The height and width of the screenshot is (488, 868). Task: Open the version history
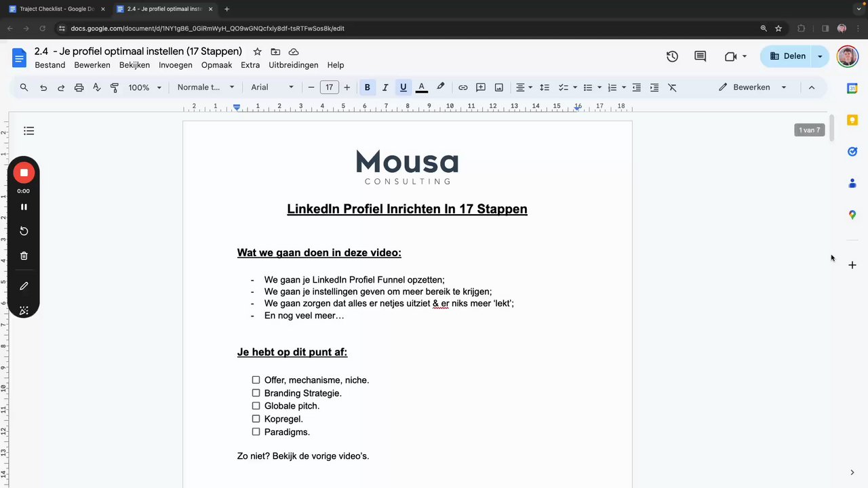[672, 56]
